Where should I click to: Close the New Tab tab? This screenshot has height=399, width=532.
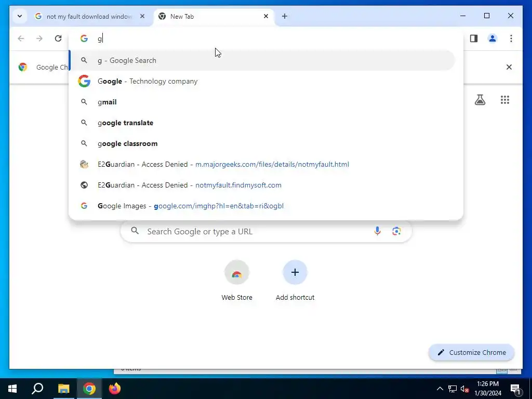click(266, 16)
